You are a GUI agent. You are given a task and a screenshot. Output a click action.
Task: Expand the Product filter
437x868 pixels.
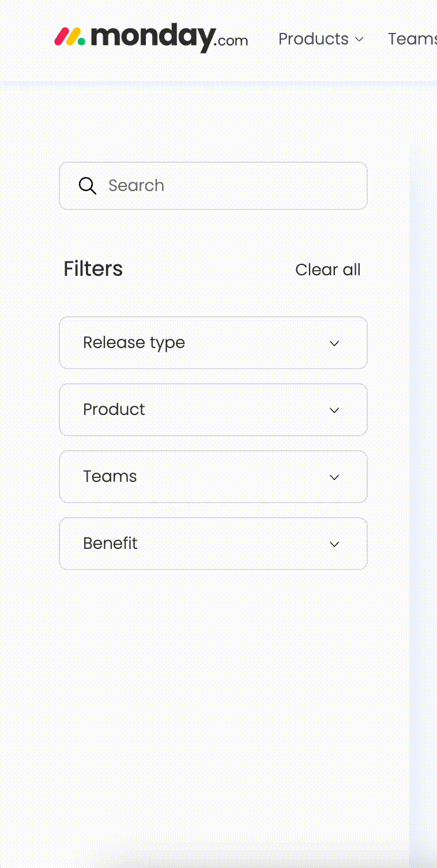(213, 409)
